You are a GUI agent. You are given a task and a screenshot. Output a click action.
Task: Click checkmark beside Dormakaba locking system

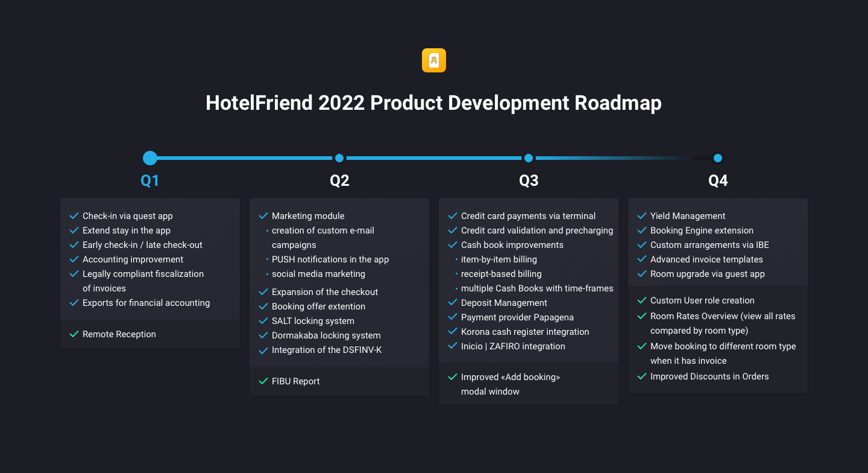[263, 335]
